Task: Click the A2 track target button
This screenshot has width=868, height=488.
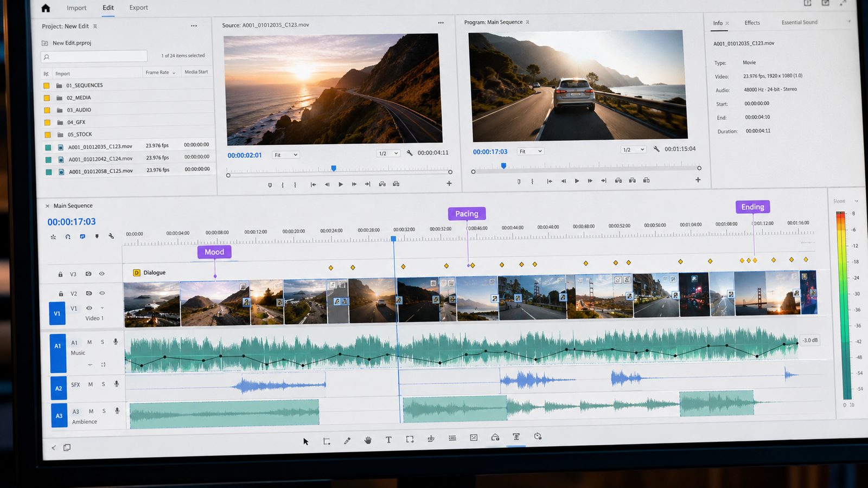Action: coord(59,388)
